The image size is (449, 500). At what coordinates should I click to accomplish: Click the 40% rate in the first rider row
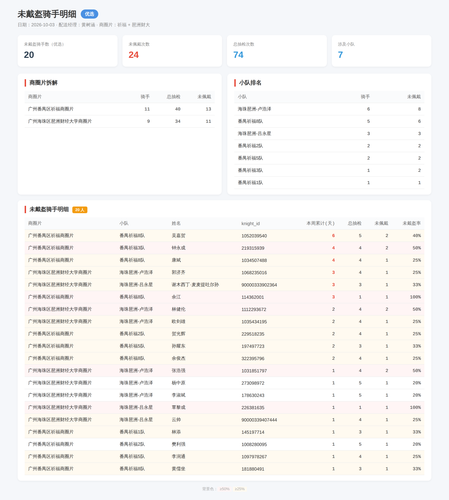[x=417, y=236]
